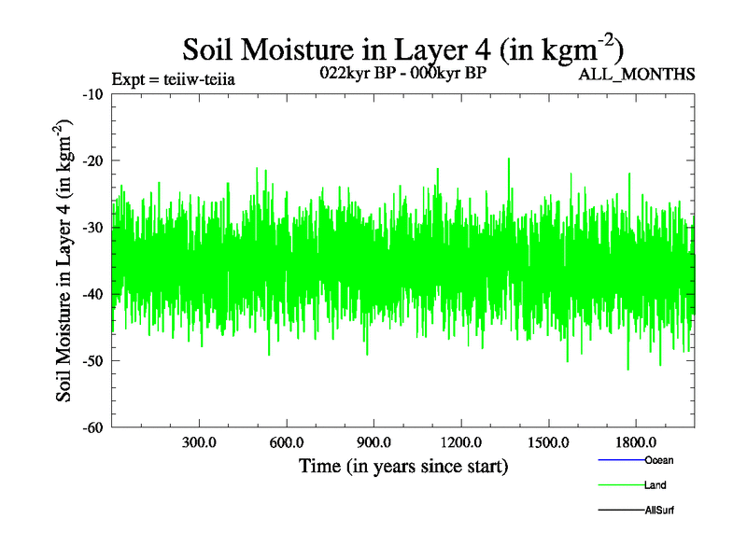The height and width of the screenshot is (560, 747).
Task: Click the 900.0 x-axis tick label
Action: [x=373, y=442]
